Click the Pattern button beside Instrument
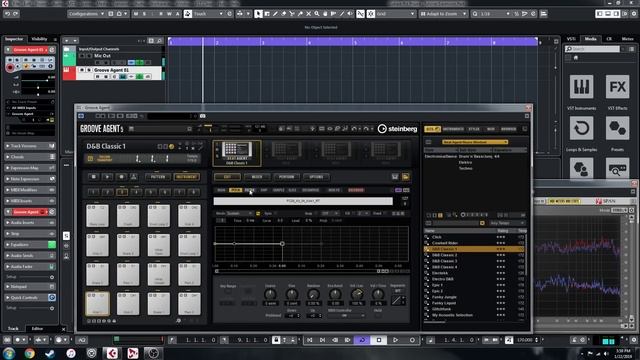This screenshot has width=640, height=360. coord(158,177)
